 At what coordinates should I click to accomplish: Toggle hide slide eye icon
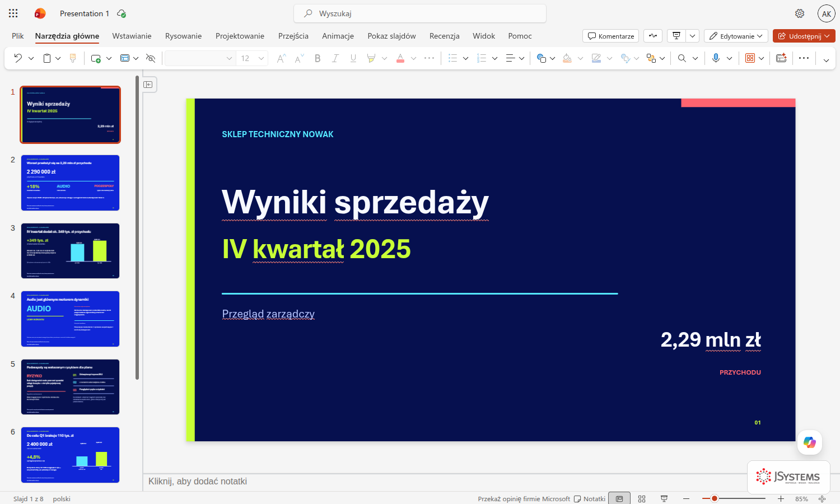point(151,58)
